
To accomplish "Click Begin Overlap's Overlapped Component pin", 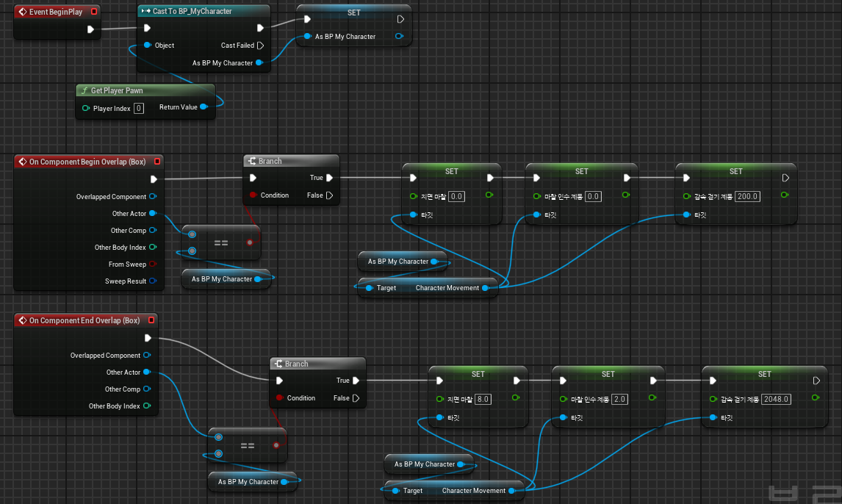I will coord(153,196).
